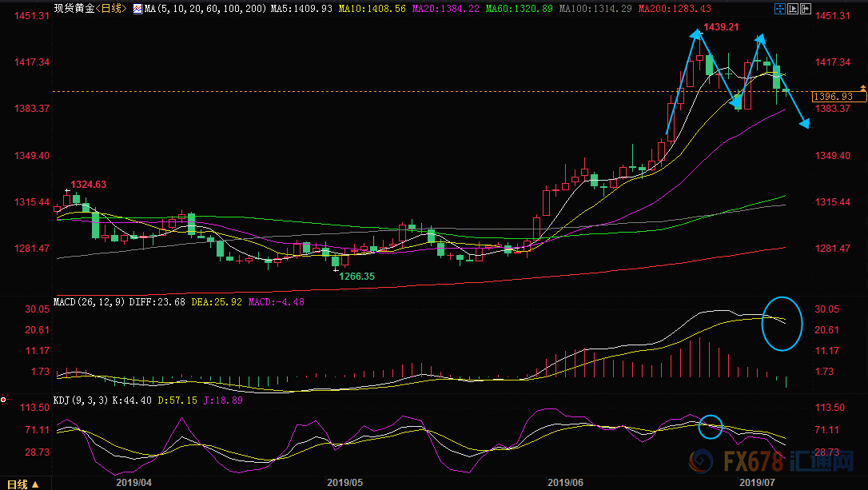Click the blue circle annotation on the MACD pane
Viewport: 868px width, 490px height.
[x=782, y=324]
